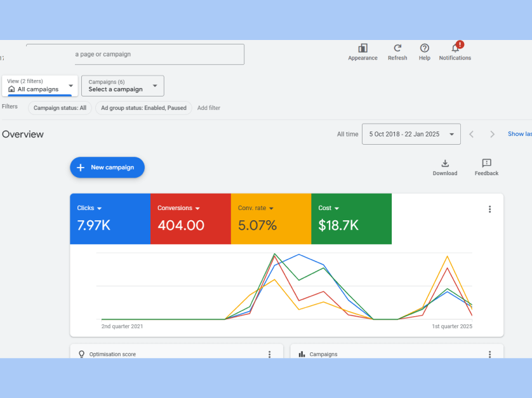Click the New campaign button
This screenshot has width=532, height=398.
107,168
